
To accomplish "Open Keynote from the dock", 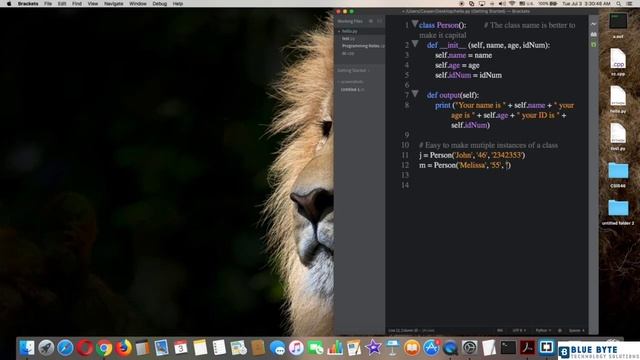I will [393, 348].
